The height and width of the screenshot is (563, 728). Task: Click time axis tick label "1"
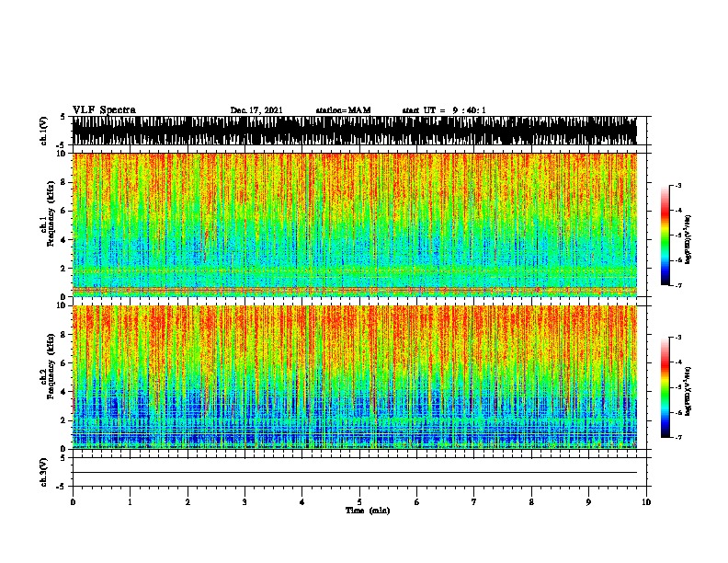point(130,501)
